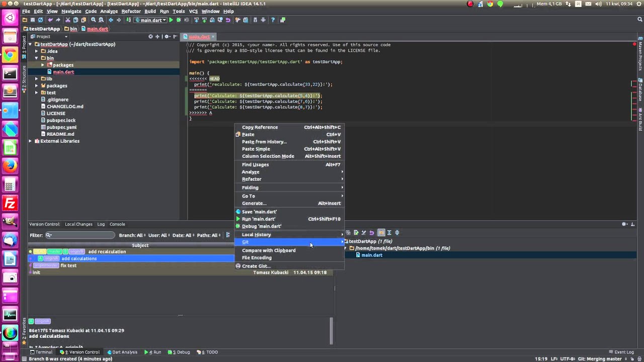Open Local History submenu in context menu

click(289, 235)
